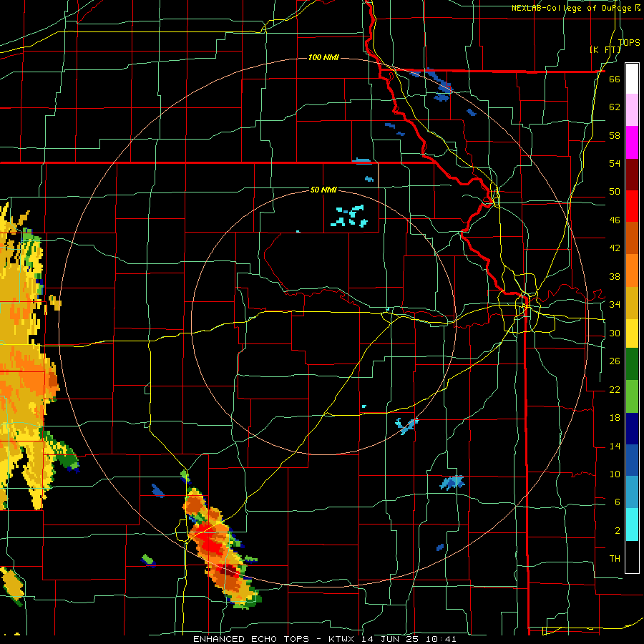The width and height of the screenshot is (644, 644).
Task: Click the 58 value on legend scale
Action: (x=615, y=135)
